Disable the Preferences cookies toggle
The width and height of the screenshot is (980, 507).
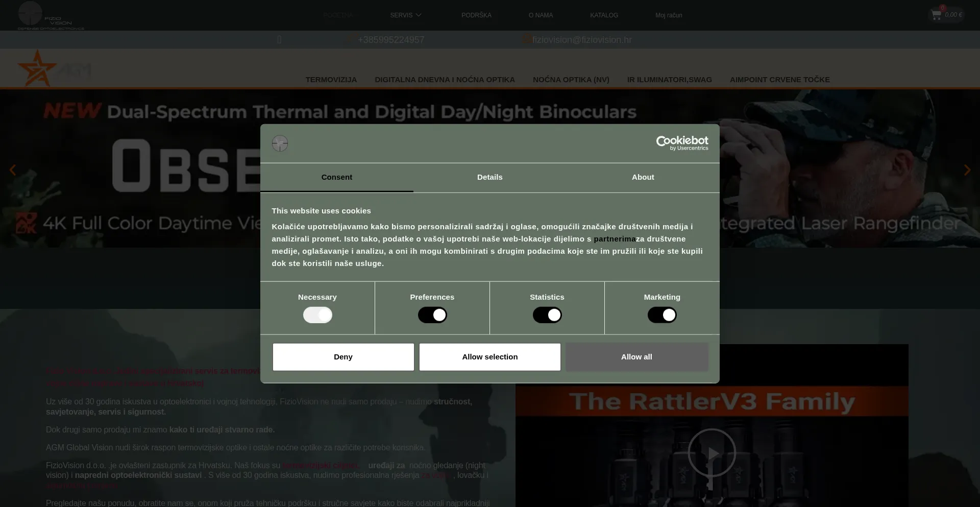pos(432,315)
